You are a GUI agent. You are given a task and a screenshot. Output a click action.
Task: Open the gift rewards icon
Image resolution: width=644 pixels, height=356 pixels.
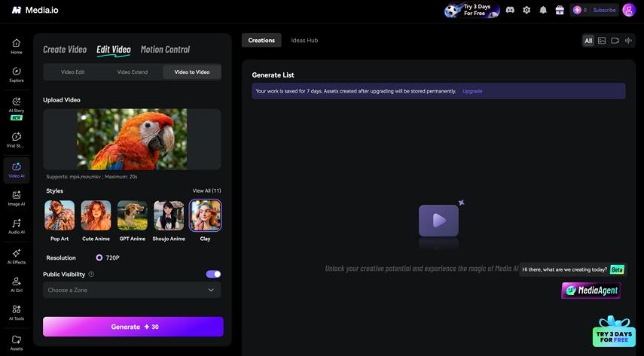(x=560, y=11)
